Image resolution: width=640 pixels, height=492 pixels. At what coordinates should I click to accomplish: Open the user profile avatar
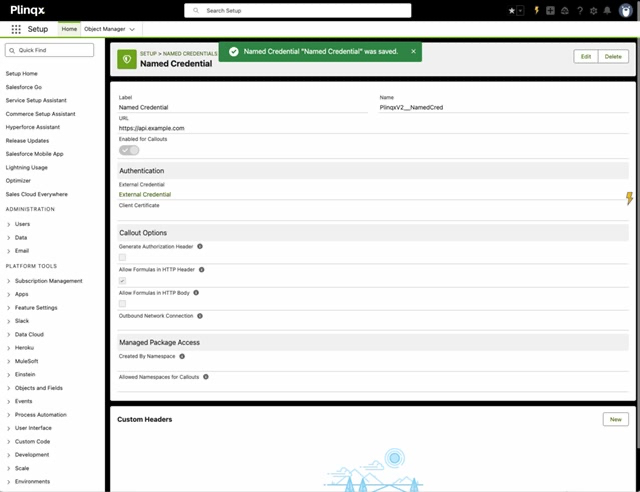coord(625,11)
